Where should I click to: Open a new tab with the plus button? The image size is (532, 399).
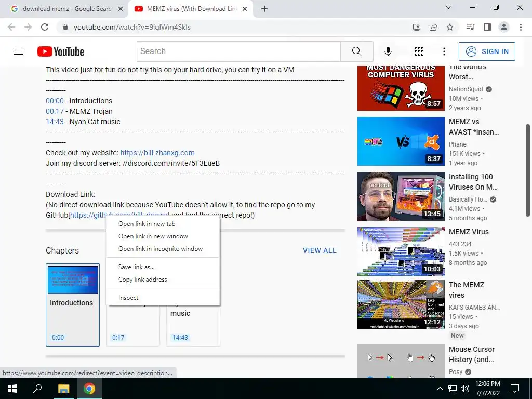[264, 9]
